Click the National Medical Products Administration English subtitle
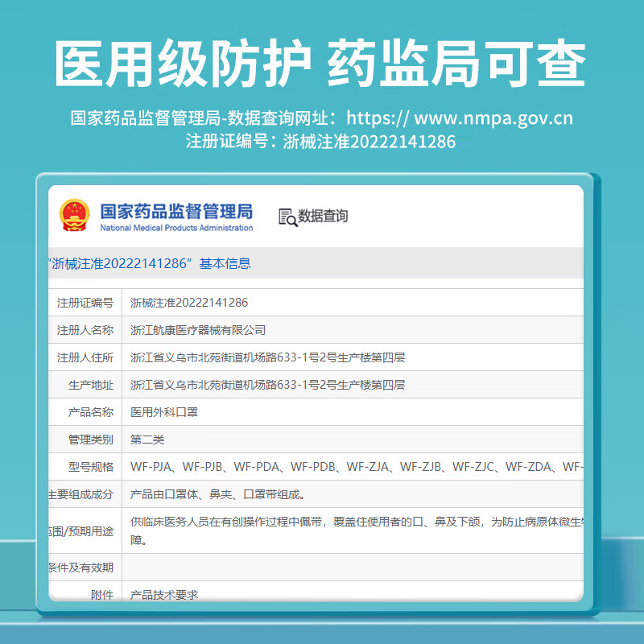 (x=176, y=228)
